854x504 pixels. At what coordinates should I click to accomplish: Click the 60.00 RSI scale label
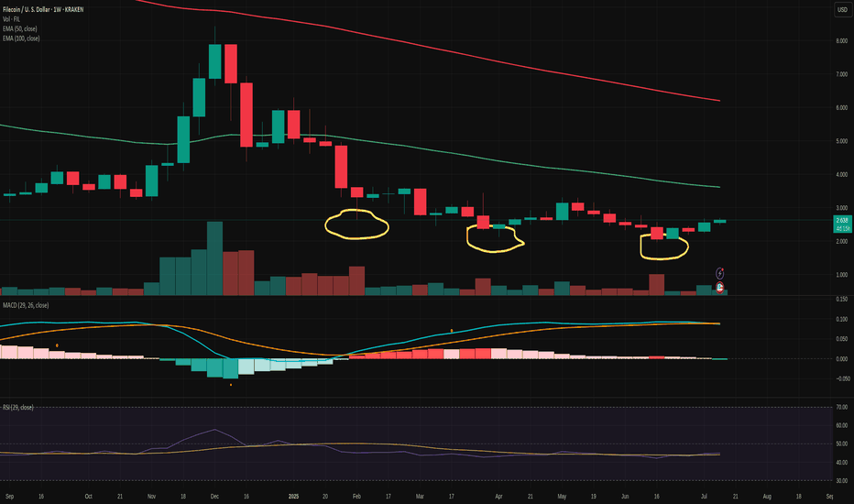point(841,425)
